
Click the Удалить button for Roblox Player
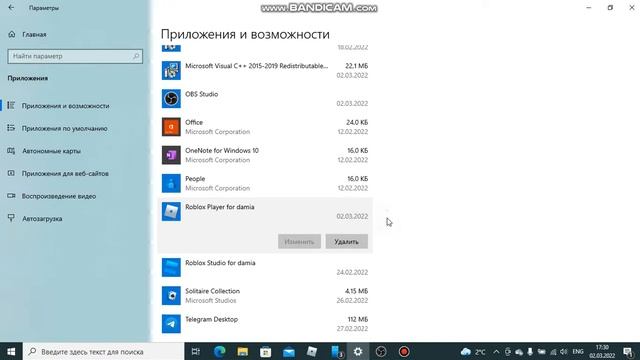[347, 242]
